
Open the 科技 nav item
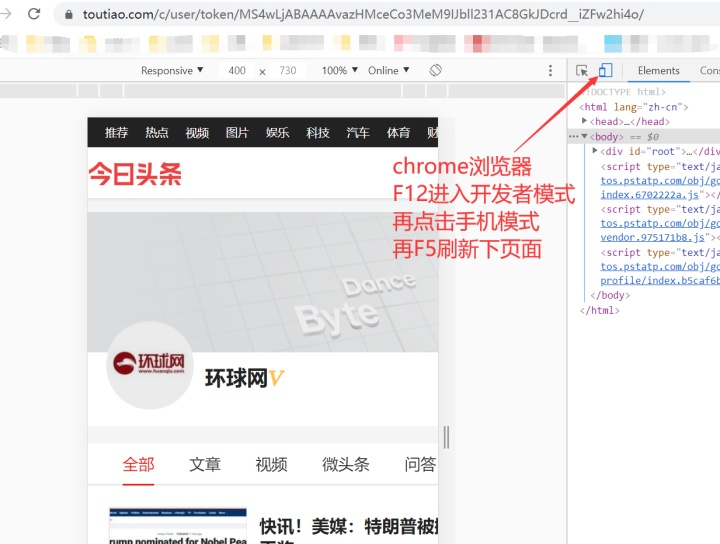pos(318,133)
